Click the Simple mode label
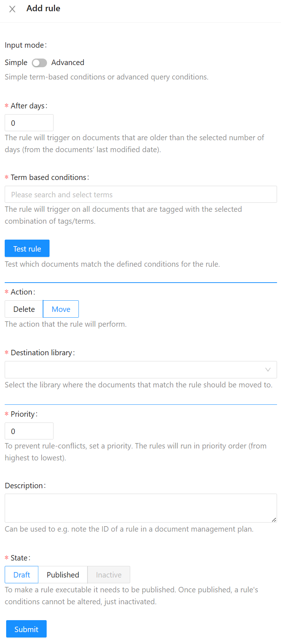281x644 pixels. (x=16, y=63)
